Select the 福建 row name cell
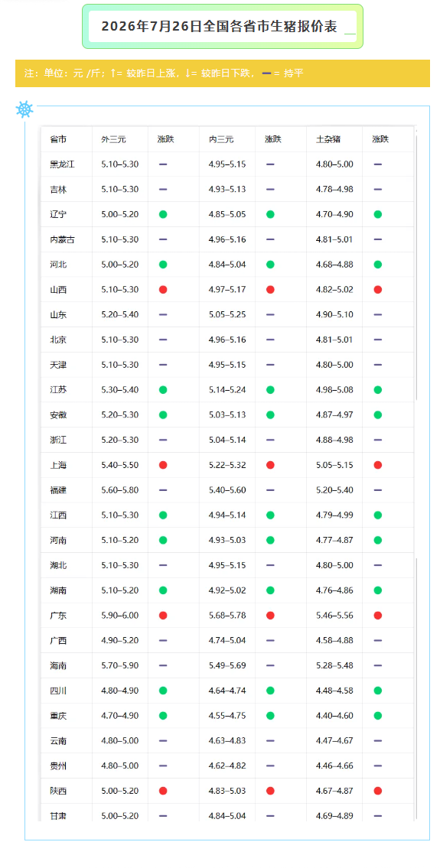 (x=67, y=490)
